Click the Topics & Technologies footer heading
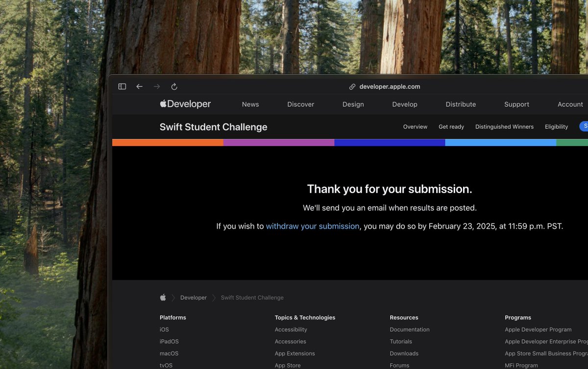This screenshot has height=369, width=588. [305, 318]
